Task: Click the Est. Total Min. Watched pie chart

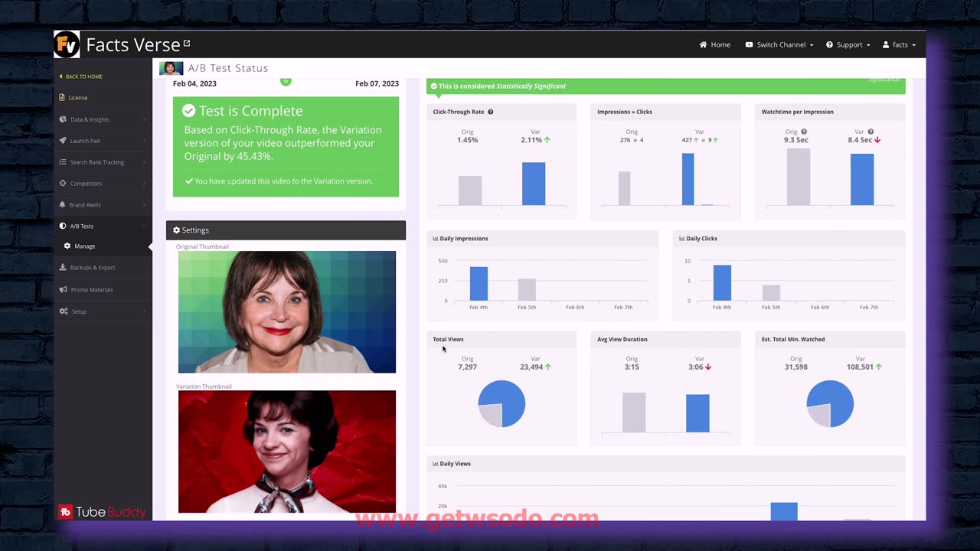Action: point(830,403)
